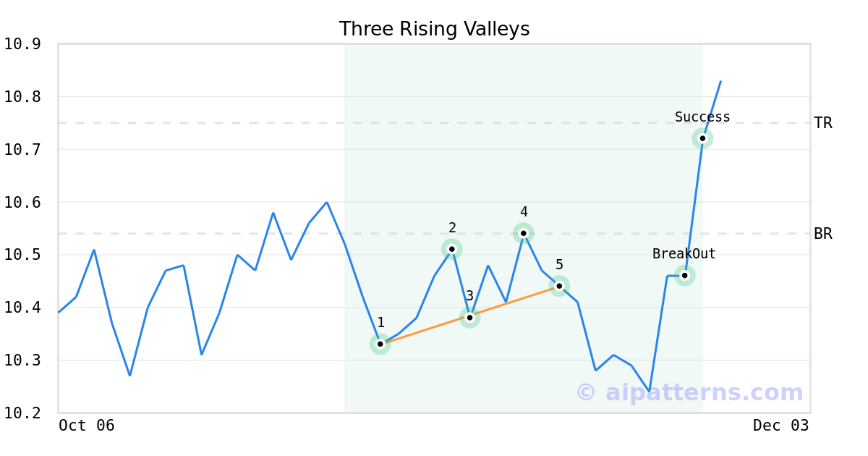Image resolution: width=868 pixels, height=456 pixels.
Task: Click the 10.2 y-axis label
Action: point(22,413)
